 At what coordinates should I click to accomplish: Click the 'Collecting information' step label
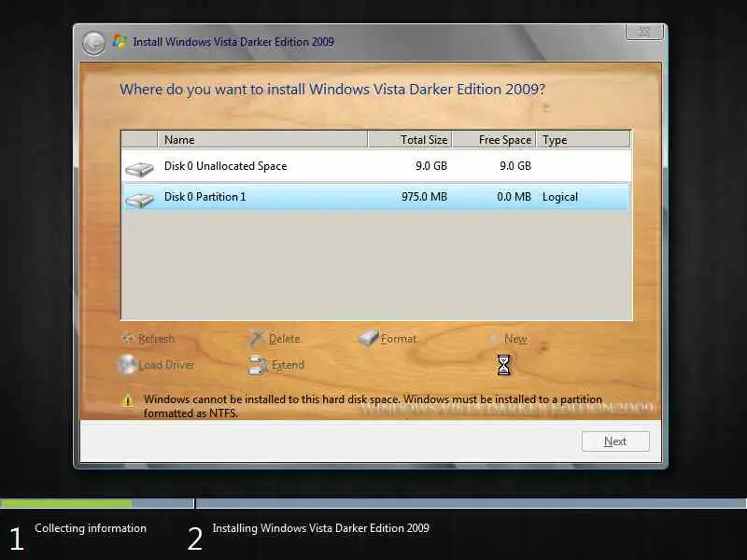click(91, 528)
